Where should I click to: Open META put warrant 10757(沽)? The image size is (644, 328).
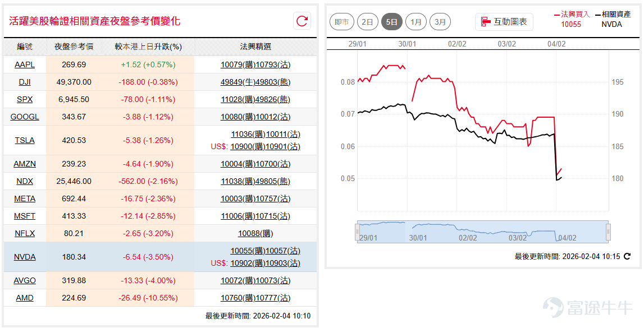pos(273,199)
